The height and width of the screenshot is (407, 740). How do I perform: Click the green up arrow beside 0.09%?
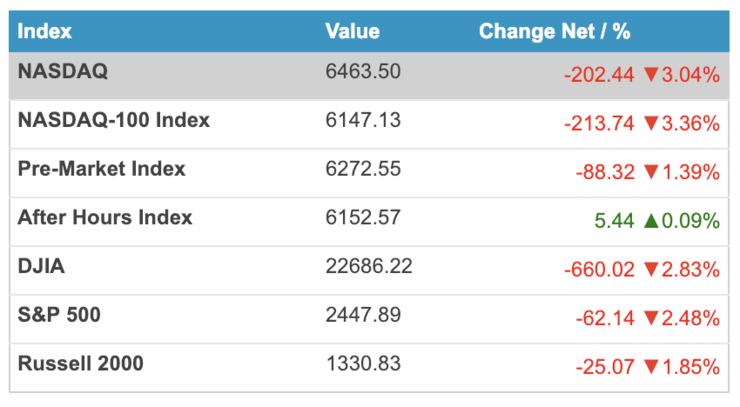point(651,220)
